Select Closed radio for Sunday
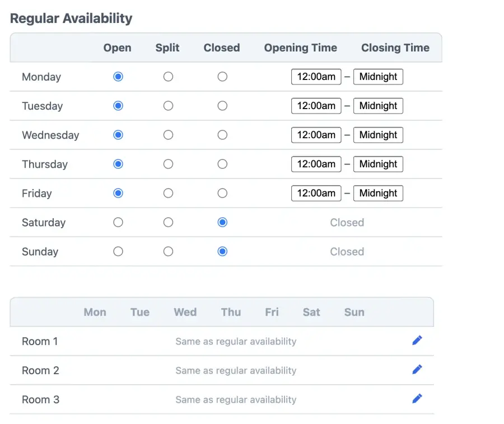The image size is (504, 424). coord(222,251)
